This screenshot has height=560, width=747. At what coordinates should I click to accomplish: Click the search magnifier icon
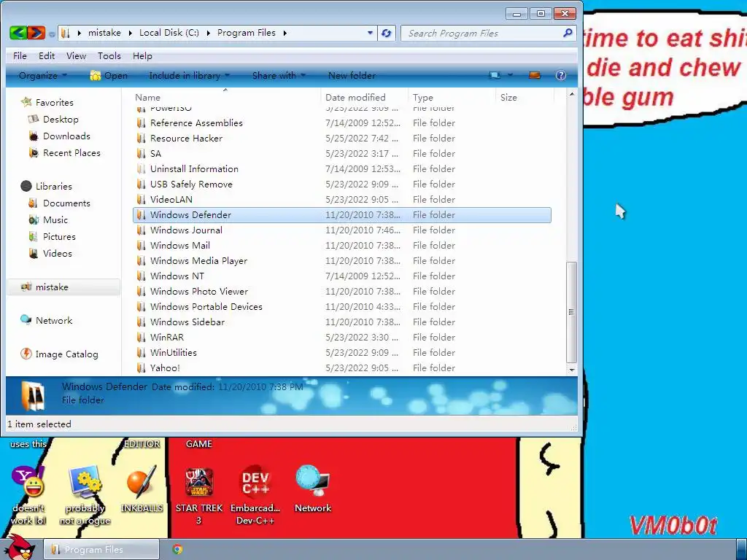coord(568,33)
